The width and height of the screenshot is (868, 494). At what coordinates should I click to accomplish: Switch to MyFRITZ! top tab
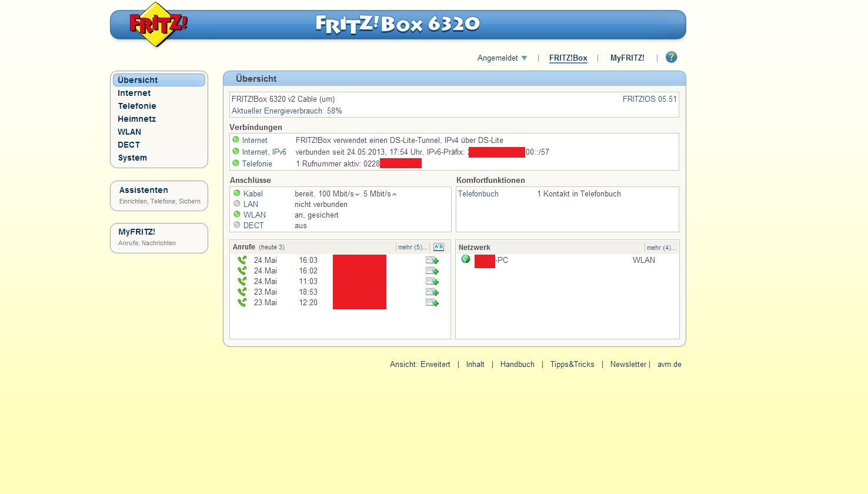tap(627, 58)
